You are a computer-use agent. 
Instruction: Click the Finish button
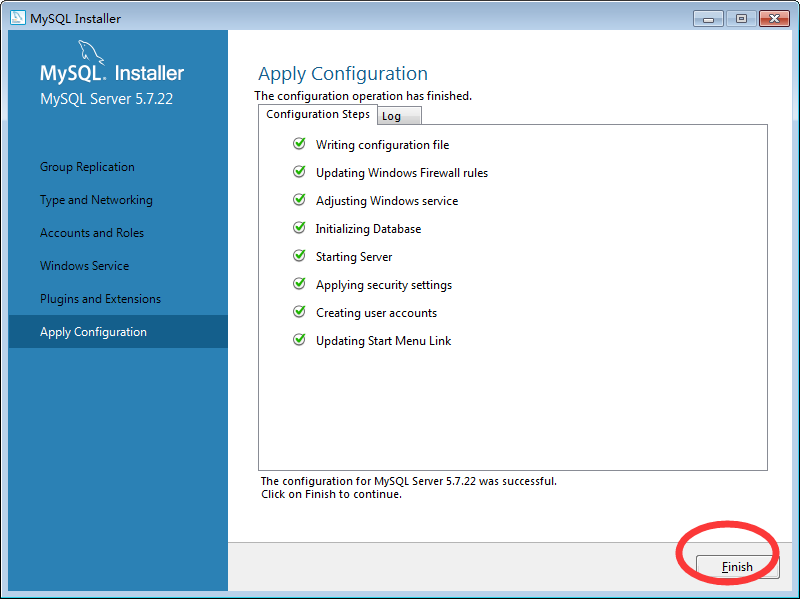[737, 567]
